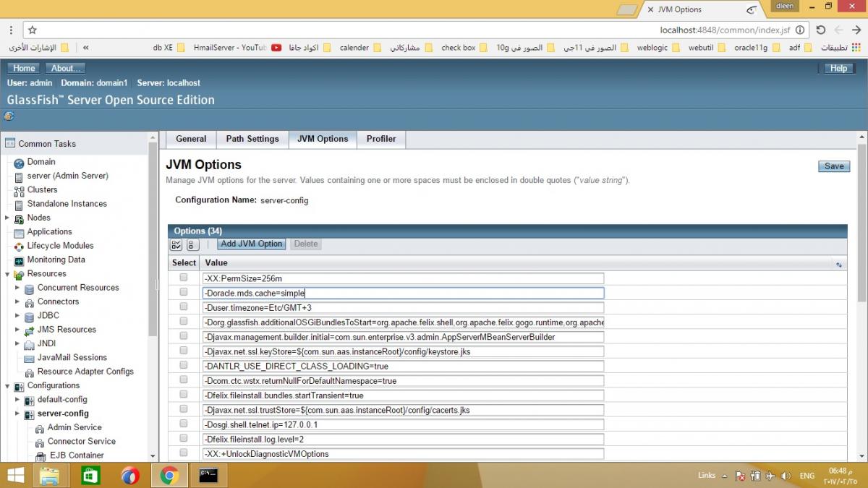Click the -Doracle.mds.cache=simple value field
868x488 pixels.
click(x=403, y=293)
